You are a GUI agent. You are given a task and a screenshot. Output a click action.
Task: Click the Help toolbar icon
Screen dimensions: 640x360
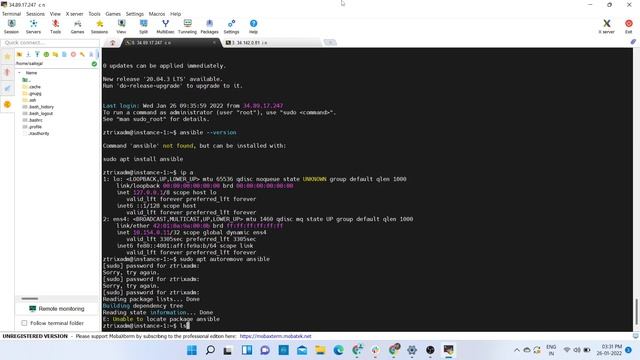pos(253,27)
